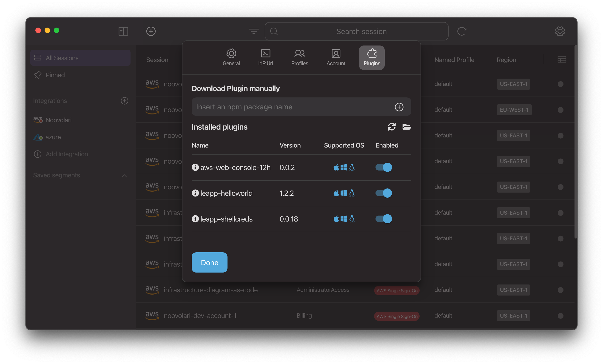603x364 pixels.
Task: Open the General settings tab
Action: (231, 57)
